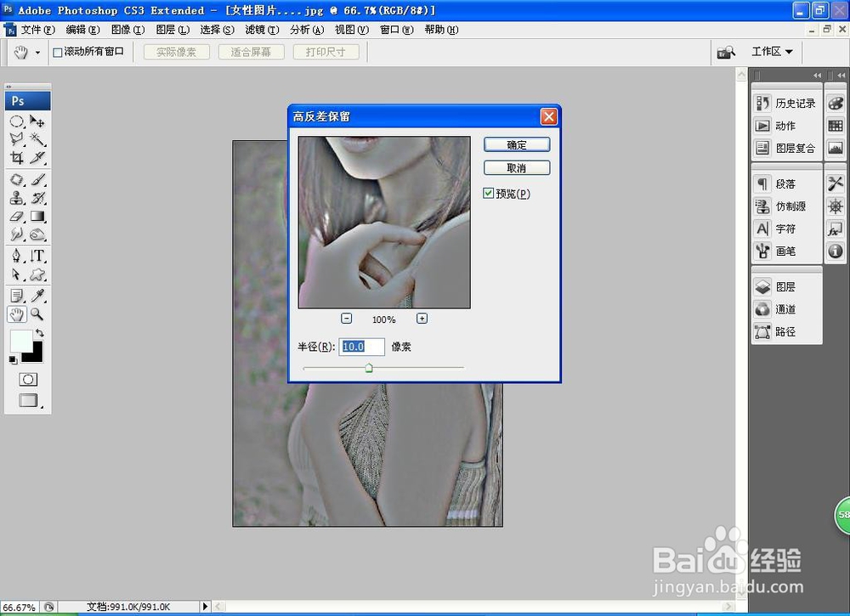Switch to the 通道 Channels panel
Viewport: 850px width, 616px height.
pos(786,309)
